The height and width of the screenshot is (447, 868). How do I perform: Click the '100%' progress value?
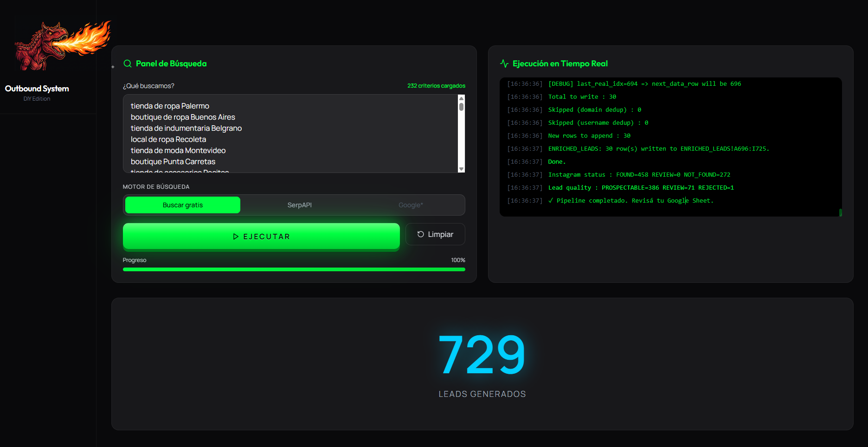click(458, 260)
